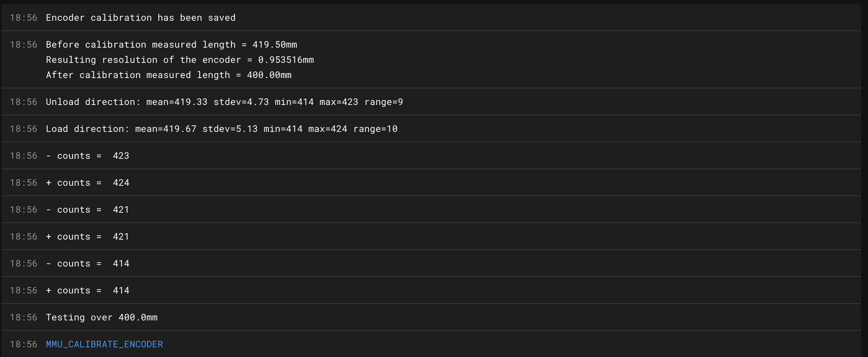Select the 'Encoder calibration has been saved' line
The height and width of the screenshot is (357, 868).
(141, 18)
